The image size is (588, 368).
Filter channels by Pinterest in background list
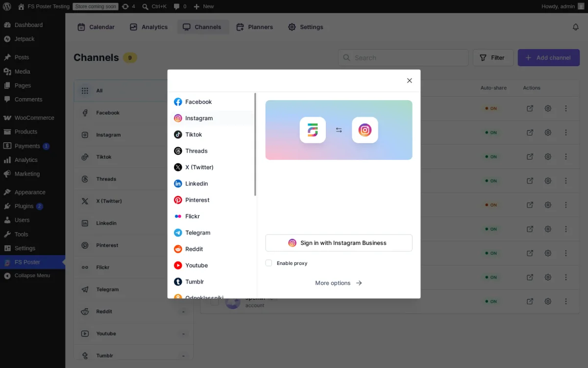pyautogui.click(x=133, y=245)
